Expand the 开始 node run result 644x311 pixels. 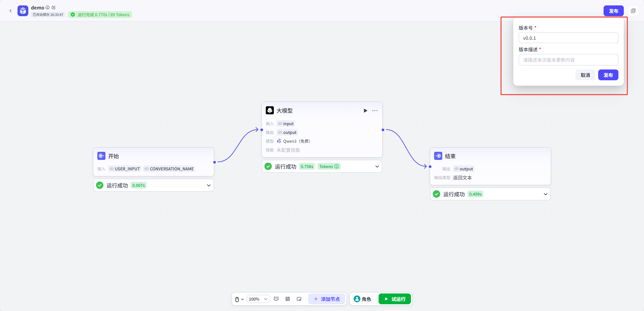[208, 185]
